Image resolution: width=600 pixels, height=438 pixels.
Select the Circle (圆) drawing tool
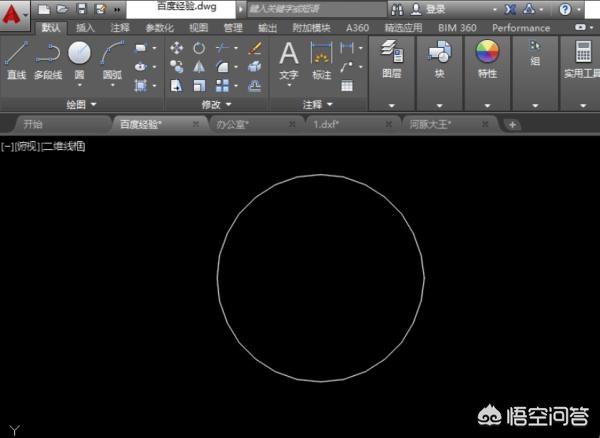tap(79, 58)
